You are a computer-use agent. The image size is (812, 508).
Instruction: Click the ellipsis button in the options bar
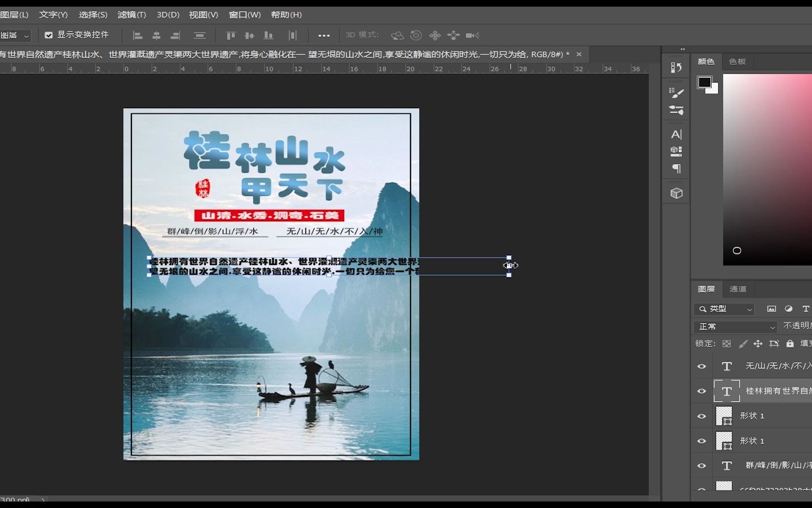click(x=324, y=35)
